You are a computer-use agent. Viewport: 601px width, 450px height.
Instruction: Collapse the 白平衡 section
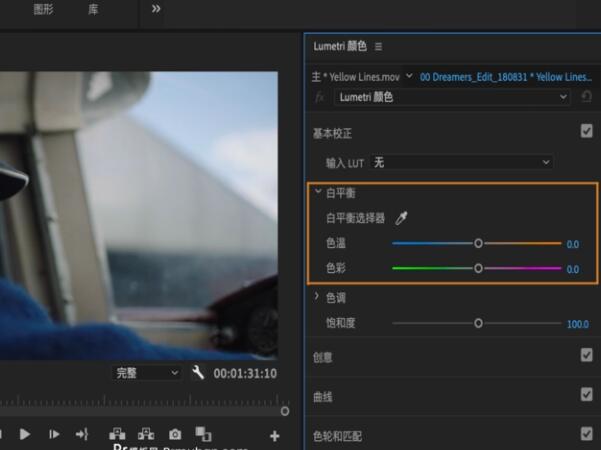click(318, 191)
